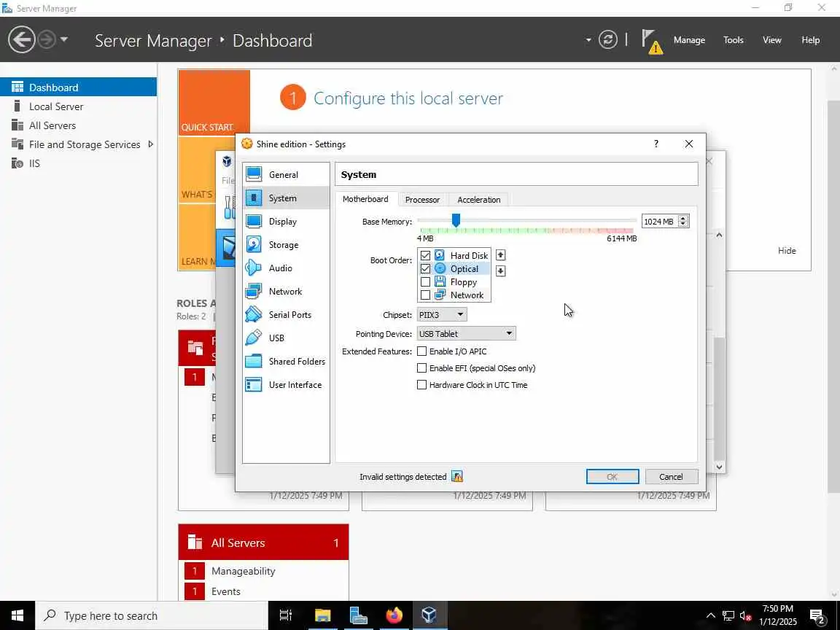Viewport: 840px width, 630px height.
Task: Open the View menu in Server Manager
Action: pyautogui.click(x=772, y=40)
